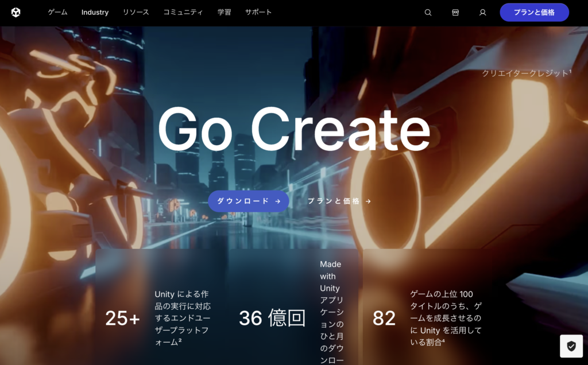Expand the リソース navigation menu
This screenshot has width=588, height=365.
136,12
